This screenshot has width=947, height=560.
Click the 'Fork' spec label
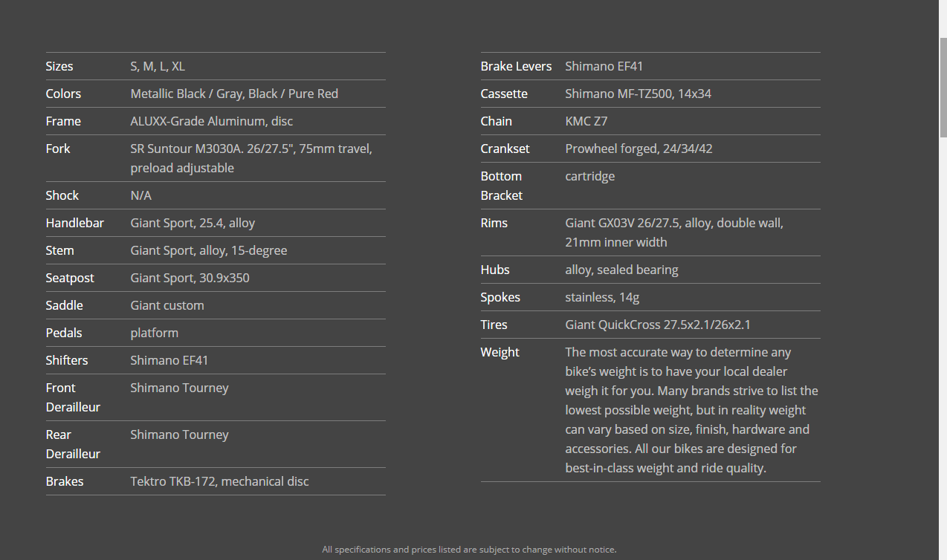click(58, 149)
